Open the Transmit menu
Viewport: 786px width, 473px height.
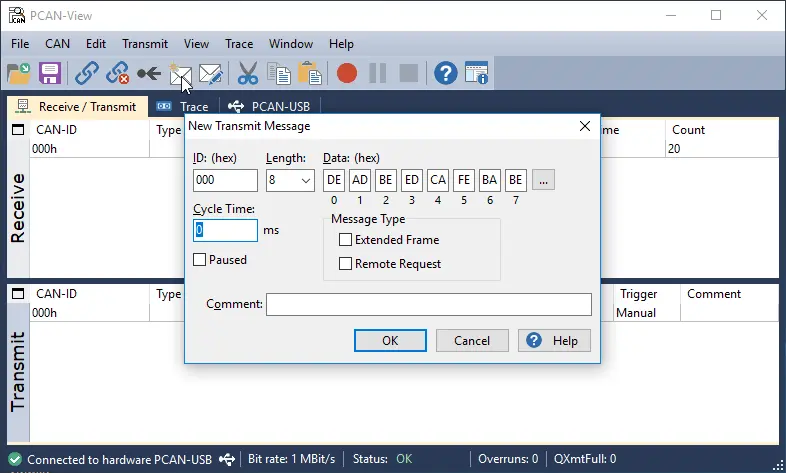tap(145, 44)
